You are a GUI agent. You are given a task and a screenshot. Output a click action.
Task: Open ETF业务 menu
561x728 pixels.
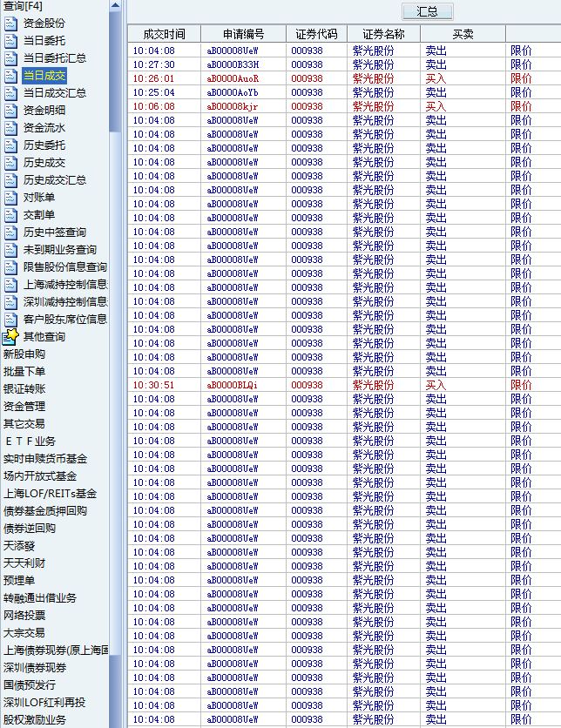(x=30, y=442)
